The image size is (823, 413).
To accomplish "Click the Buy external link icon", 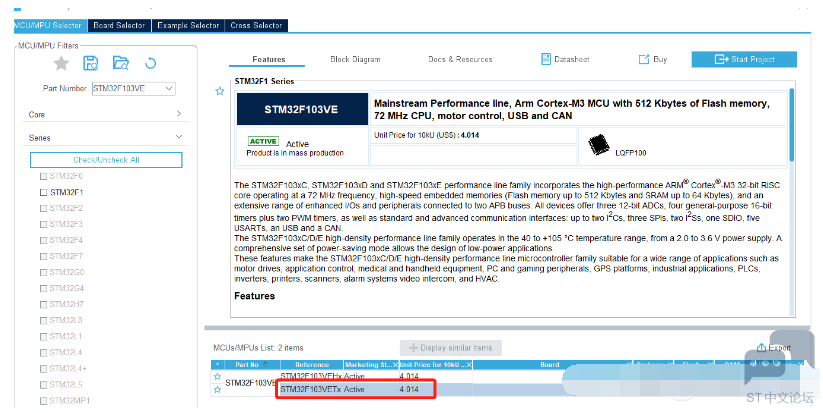I will [643, 59].
